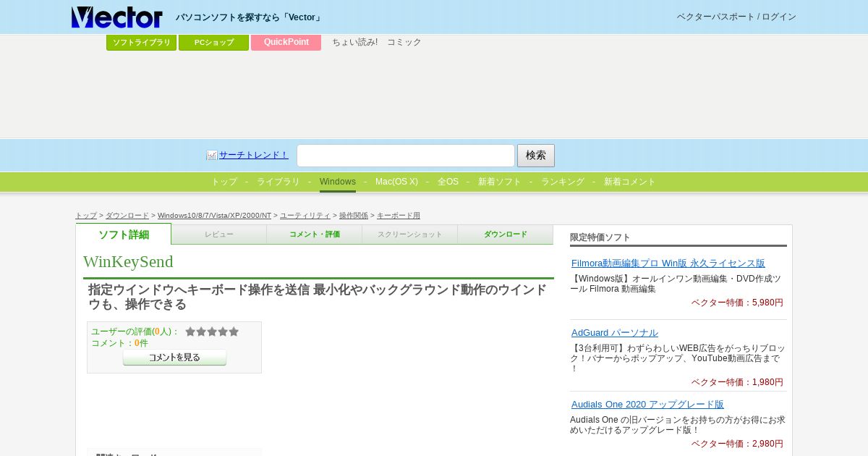
Task: Click ベクター特価:2,980円 price text
Action: (737, 444)
